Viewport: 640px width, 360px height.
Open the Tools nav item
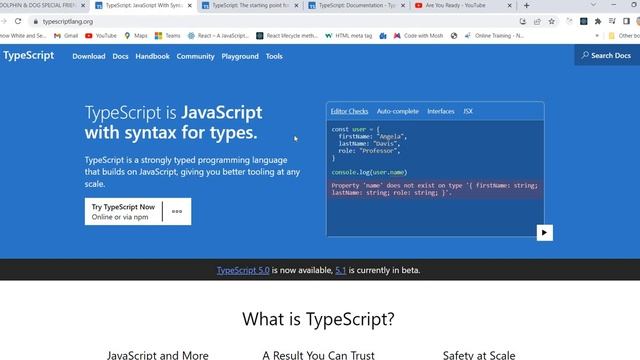pos(274,56)
